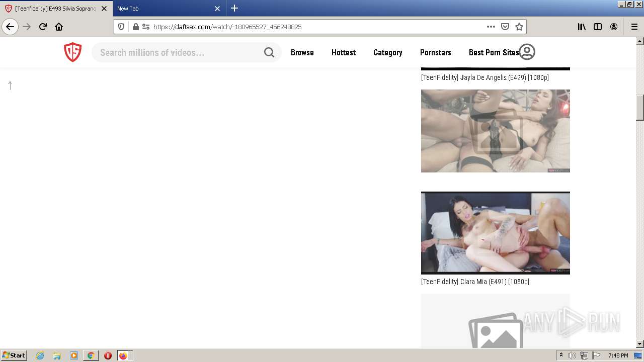Open Chrome from the taskbar

91,355
